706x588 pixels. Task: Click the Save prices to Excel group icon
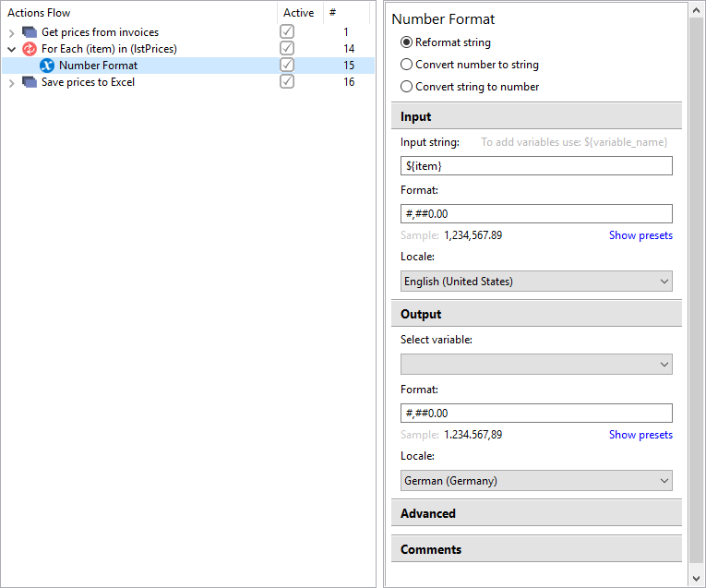(x=30, y=82)
